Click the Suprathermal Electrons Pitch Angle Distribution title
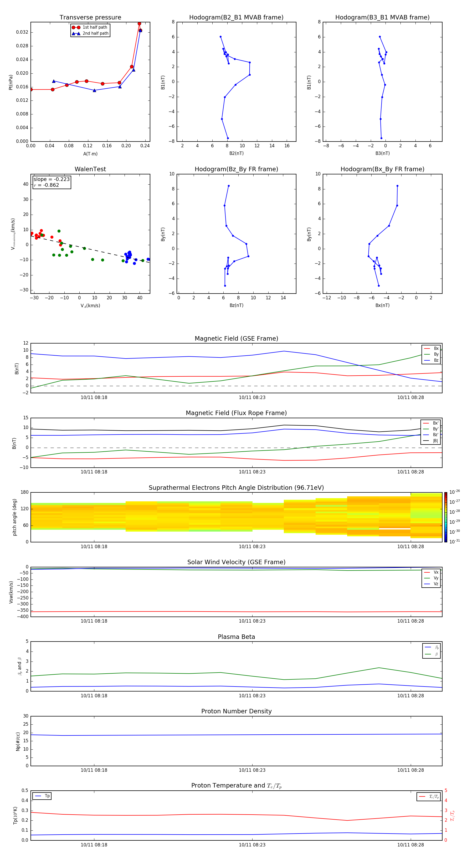 (x=236, y=488)
